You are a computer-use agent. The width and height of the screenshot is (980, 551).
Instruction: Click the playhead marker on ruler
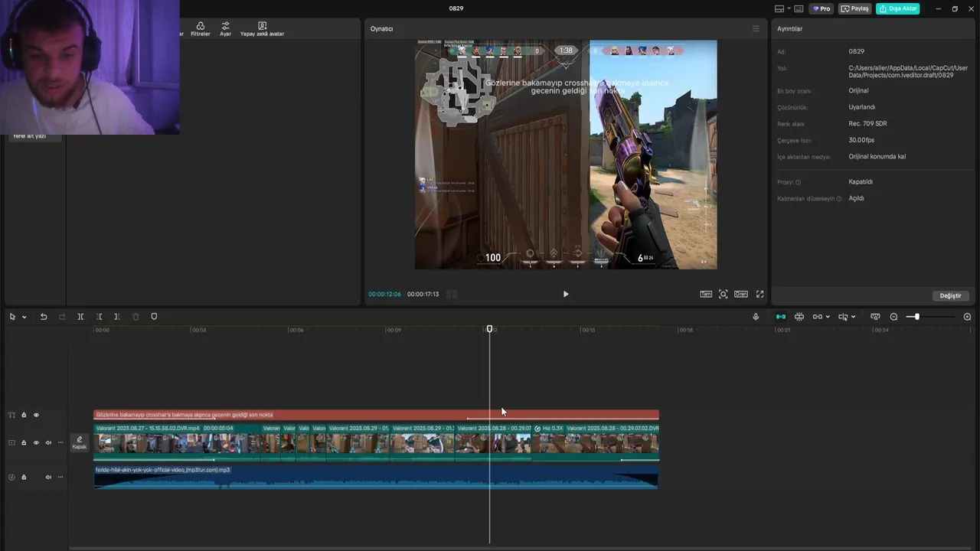click(x=490, y=329)
